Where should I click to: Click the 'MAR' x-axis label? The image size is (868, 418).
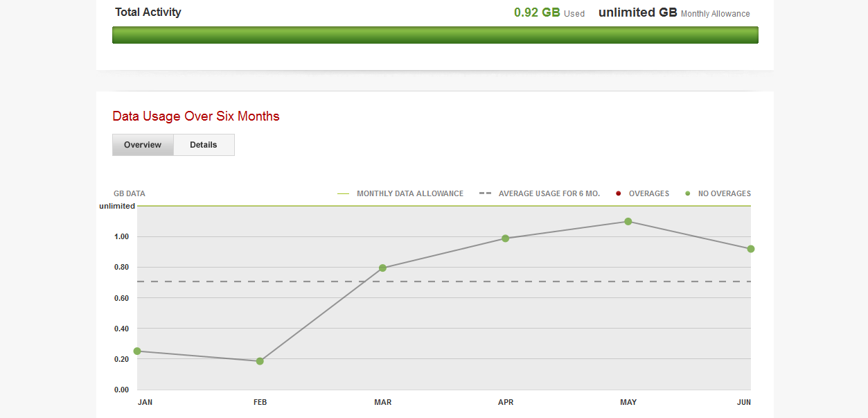click(383, 402)
